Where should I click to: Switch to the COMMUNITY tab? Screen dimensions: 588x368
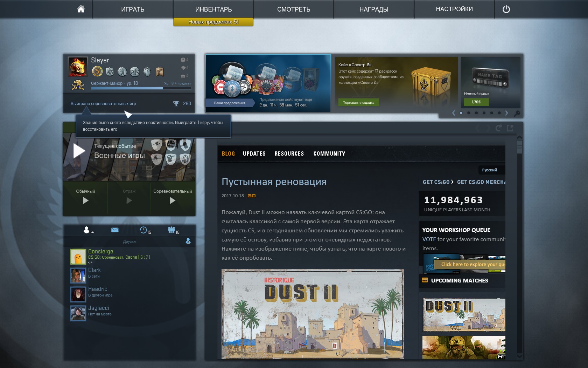(x=329, y=154)
